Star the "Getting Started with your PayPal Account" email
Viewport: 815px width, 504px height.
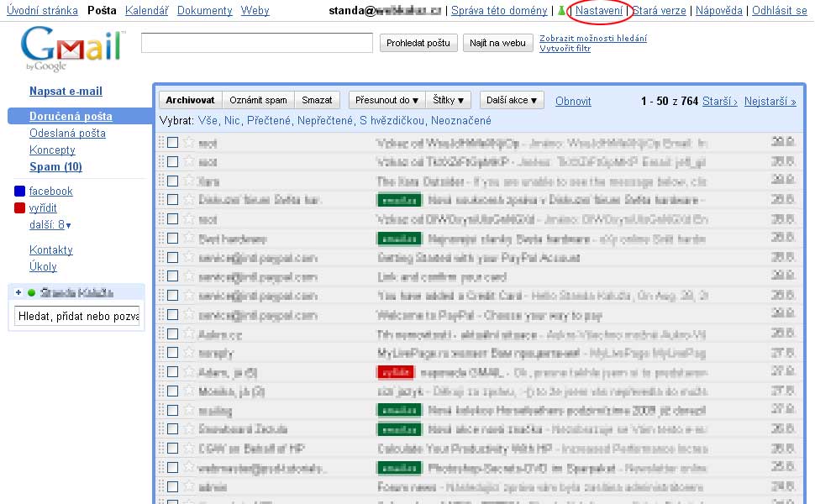189,257
